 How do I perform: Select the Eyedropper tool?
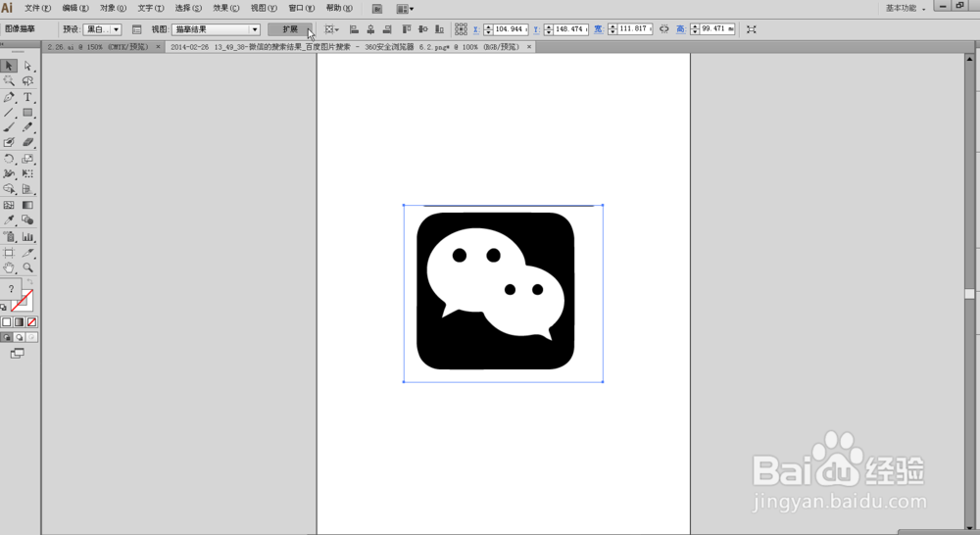click(9, 220)
